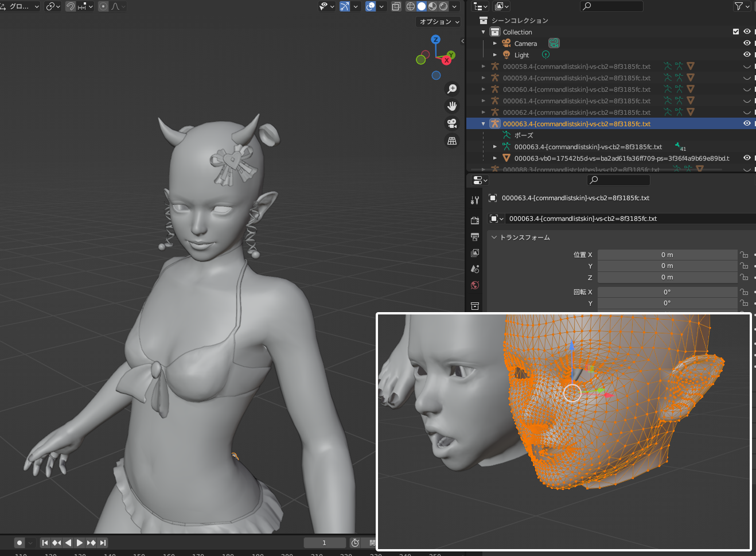The width and height of the screenshot is (756, 556).
Task: Click the current frame number field
Action: 325,543
